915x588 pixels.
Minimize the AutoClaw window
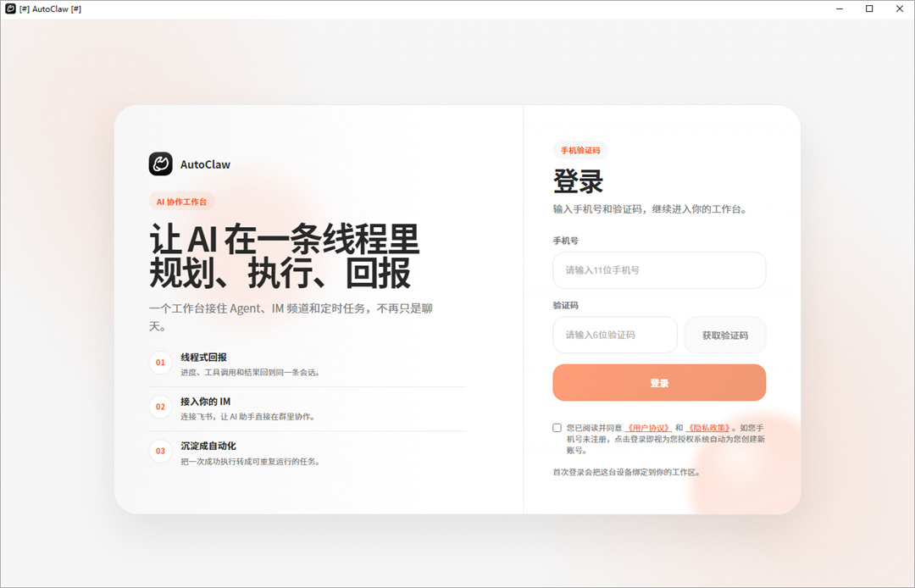click(x=840, y=8)
